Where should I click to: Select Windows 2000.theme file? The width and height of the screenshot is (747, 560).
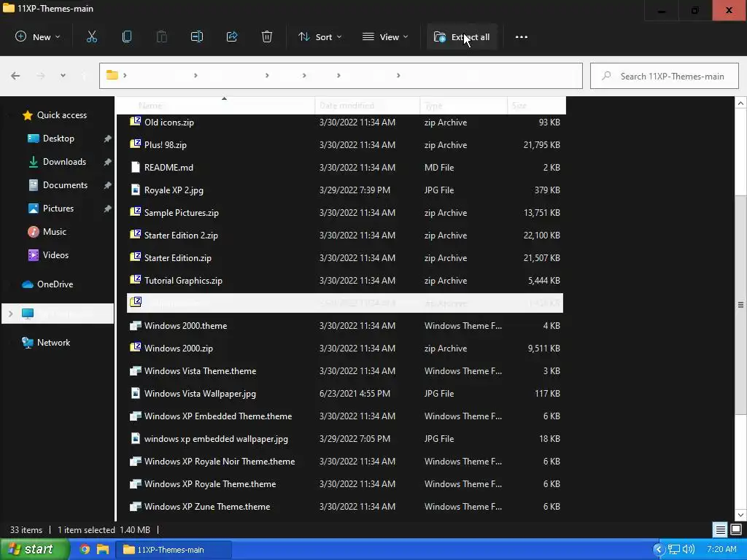point(345,326)
